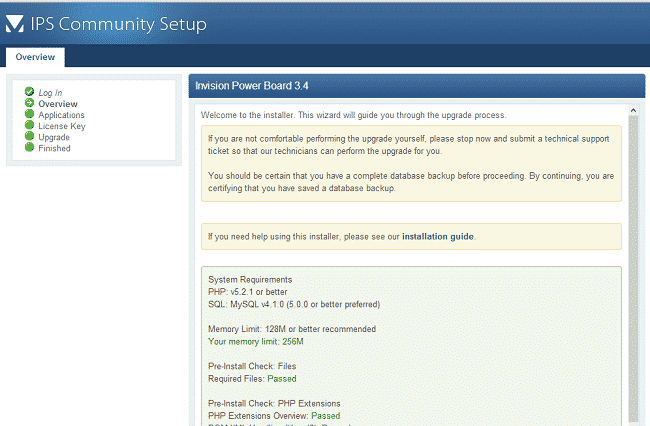Click the IPS logo icon in header
The width and height of the screenshot is (650, 426).
(x=17, y=23)
